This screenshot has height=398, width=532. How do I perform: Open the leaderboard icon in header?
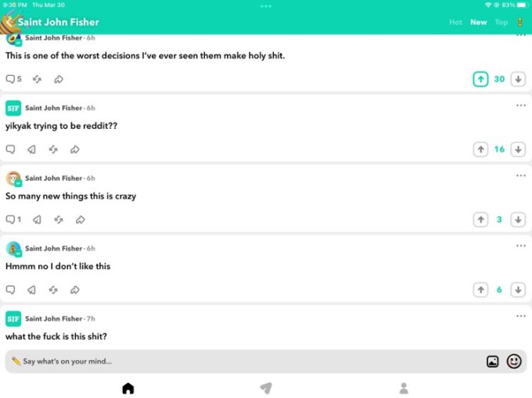pos(519,23)
